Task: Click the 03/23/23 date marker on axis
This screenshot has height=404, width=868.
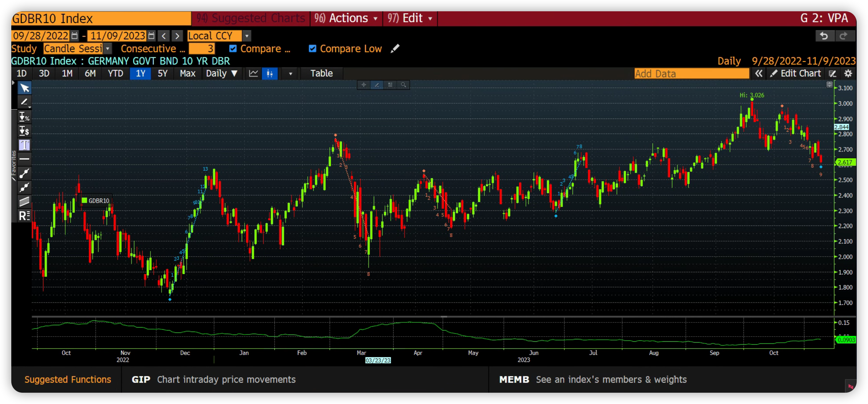Action: point(378,360)
